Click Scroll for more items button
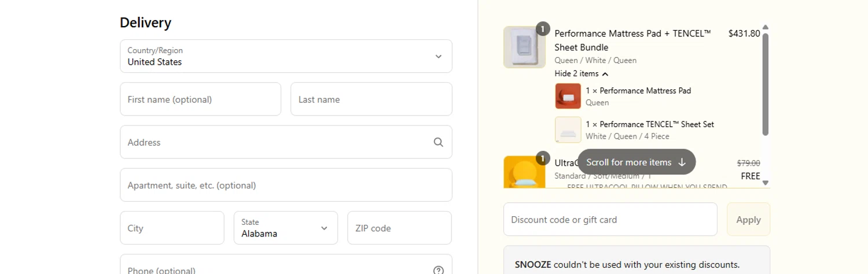Screen dimensions: 868x274 tap(636, 162)
